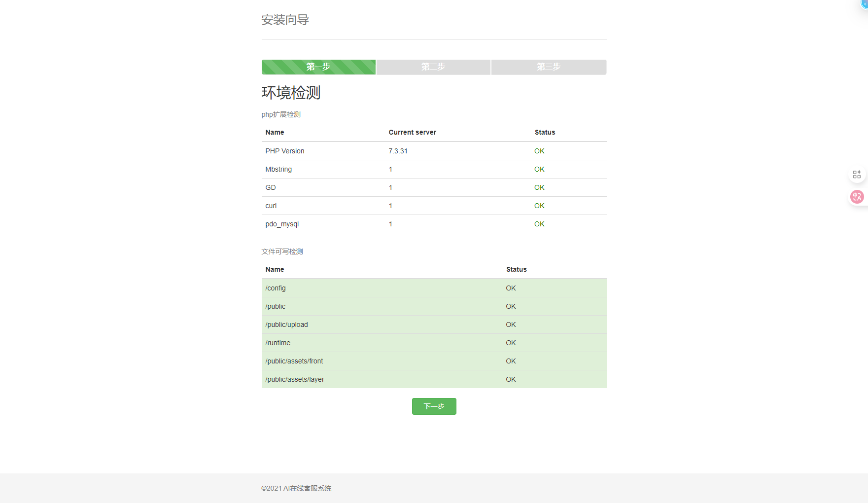Select the /public row
The image size is (868, 503).
(x=434, y=306)
